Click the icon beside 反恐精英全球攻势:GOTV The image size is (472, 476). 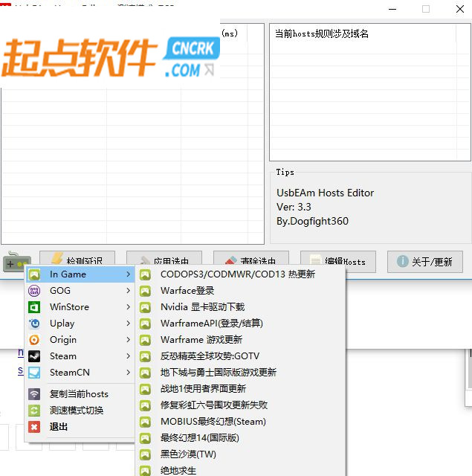pyautogui.click(x=145, y=356)
